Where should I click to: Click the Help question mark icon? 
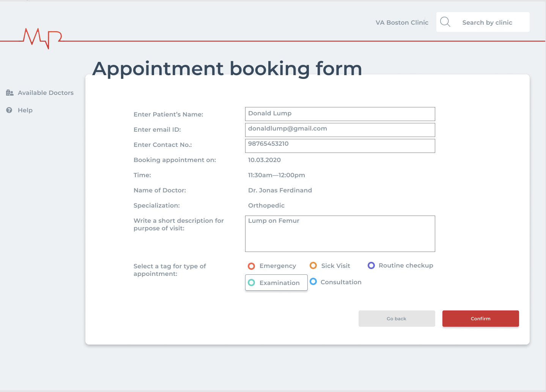(9, 110)
